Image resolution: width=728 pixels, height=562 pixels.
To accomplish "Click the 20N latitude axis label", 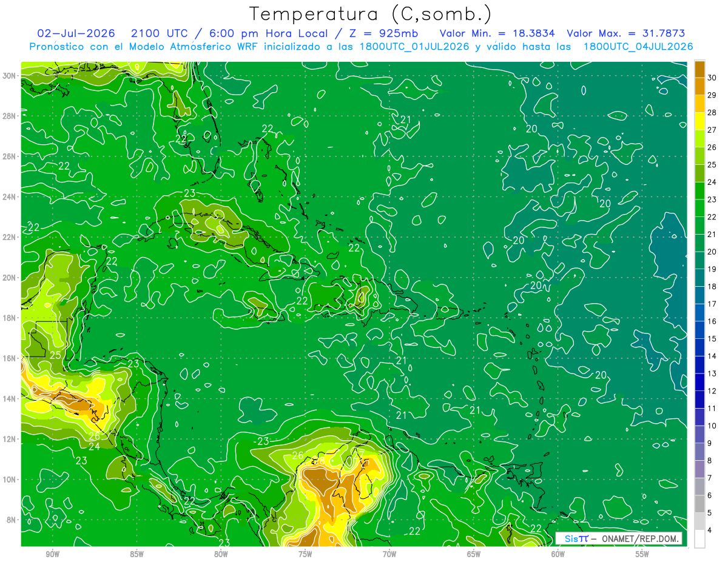I will point(9,277).
